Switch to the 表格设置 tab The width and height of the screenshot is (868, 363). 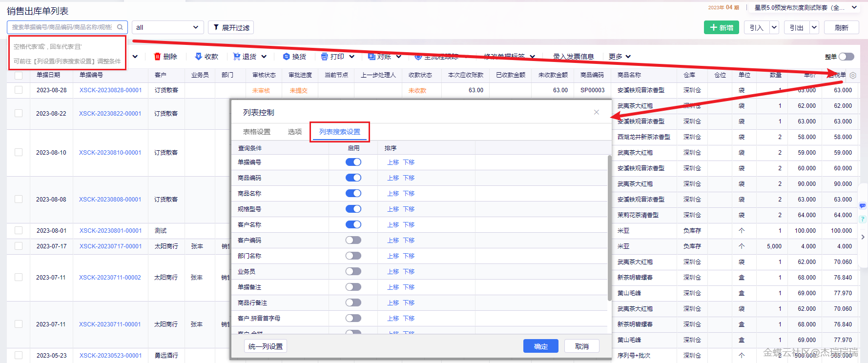tap(257, 132)
